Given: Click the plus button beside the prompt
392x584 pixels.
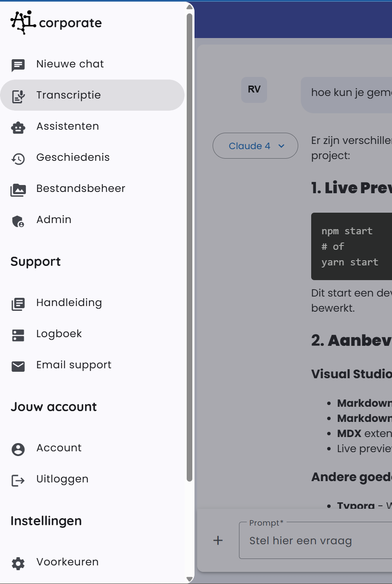Looking at the screenshot, I should tap(218, 540).
